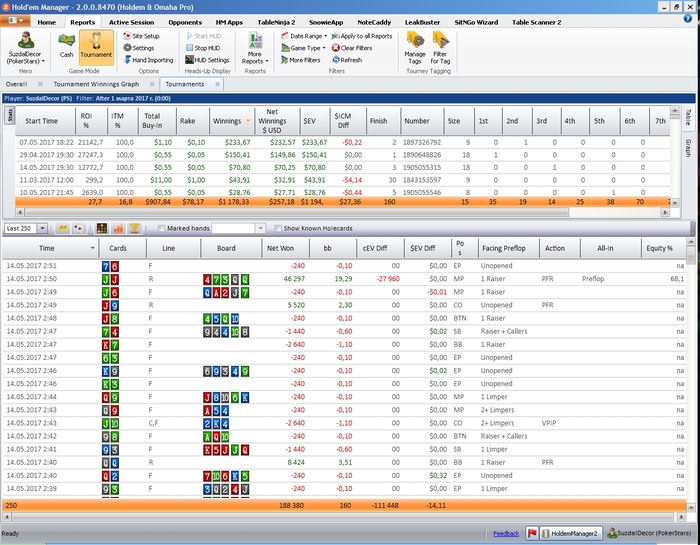
Task: Open the hand matrix grid icon
Action: pos(102,229)
